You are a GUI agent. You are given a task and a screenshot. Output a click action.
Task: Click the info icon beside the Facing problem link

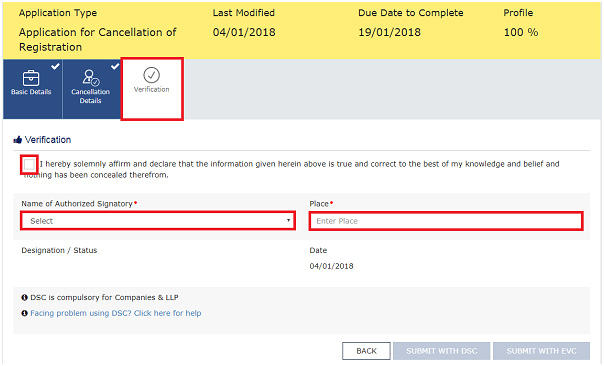(x=24, y=313)
